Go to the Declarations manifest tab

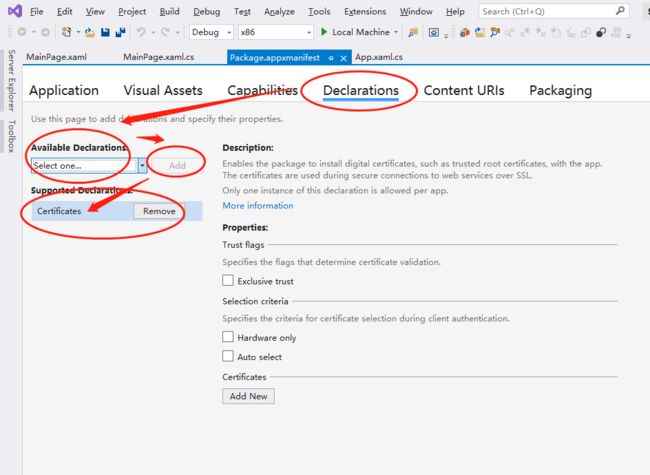(x=361, y=90)
